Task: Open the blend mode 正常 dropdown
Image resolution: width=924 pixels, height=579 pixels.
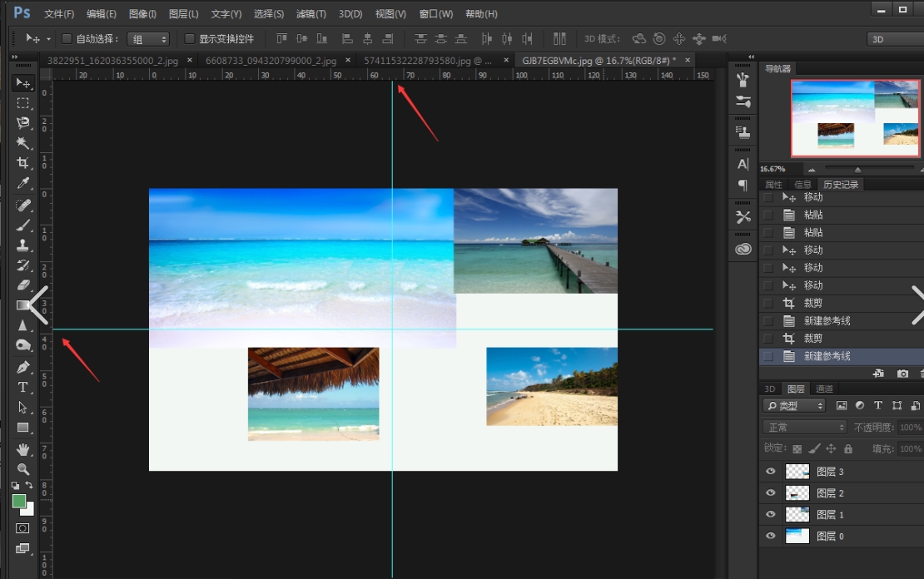Action: point(804,427)
